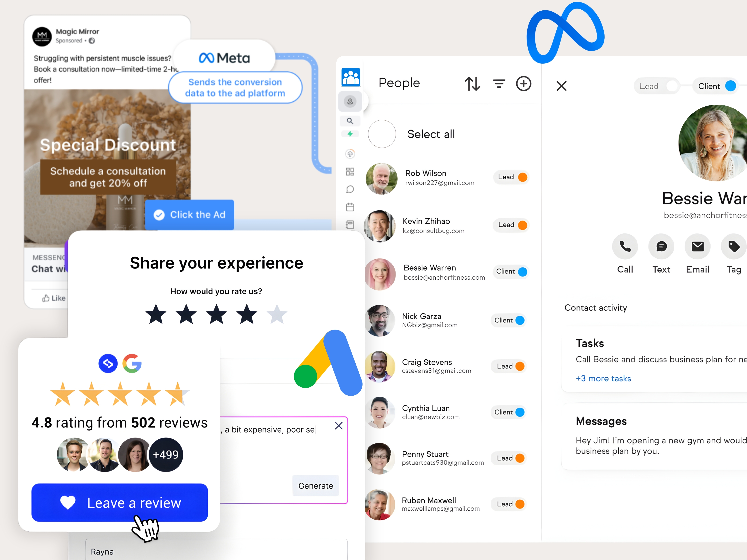Click the add person plus icon

tap(523, 84)
